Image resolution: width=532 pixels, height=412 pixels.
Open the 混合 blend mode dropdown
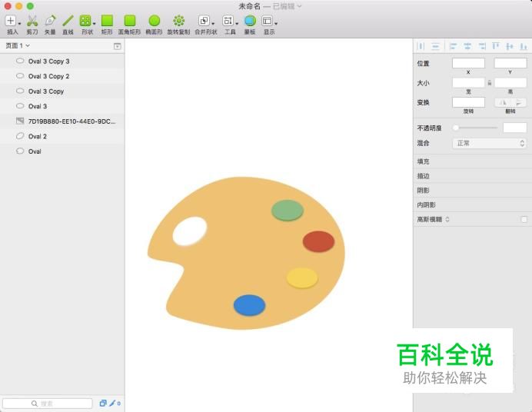tap(489, 143)
